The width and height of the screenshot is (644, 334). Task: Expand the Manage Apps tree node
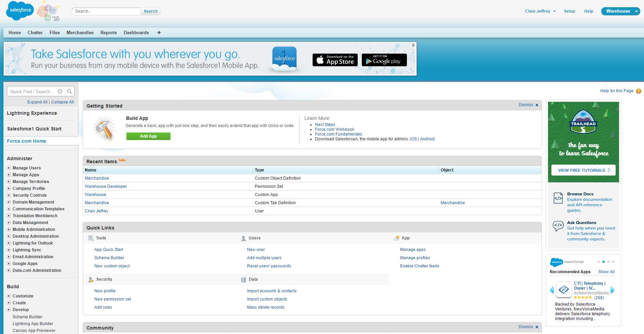9,175
